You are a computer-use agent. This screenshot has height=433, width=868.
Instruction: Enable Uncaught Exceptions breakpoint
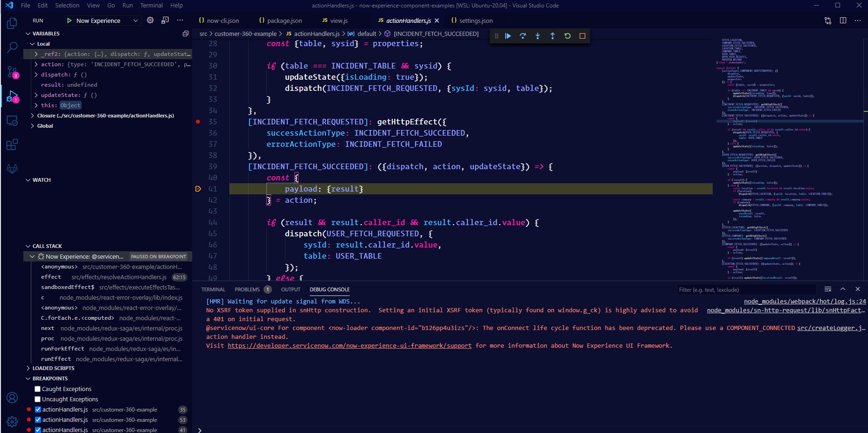point(38,399)
